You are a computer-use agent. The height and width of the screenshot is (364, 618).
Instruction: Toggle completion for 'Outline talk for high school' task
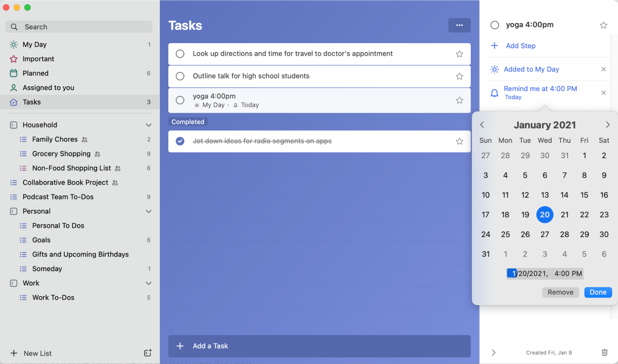click(x=180, y=76)
